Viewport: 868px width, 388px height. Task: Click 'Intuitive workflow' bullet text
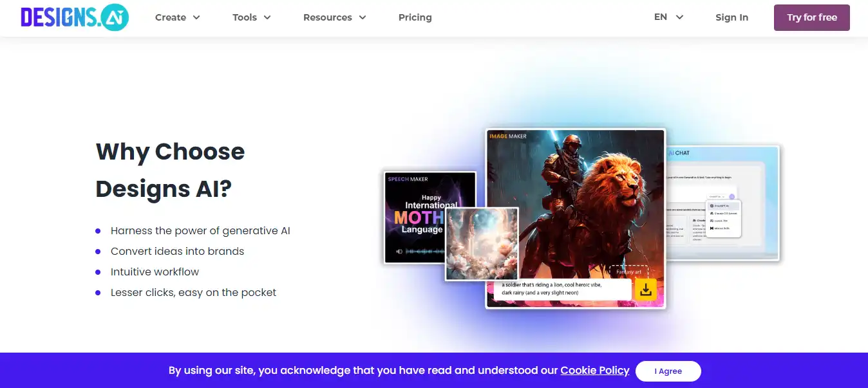(x=155, y=272)
